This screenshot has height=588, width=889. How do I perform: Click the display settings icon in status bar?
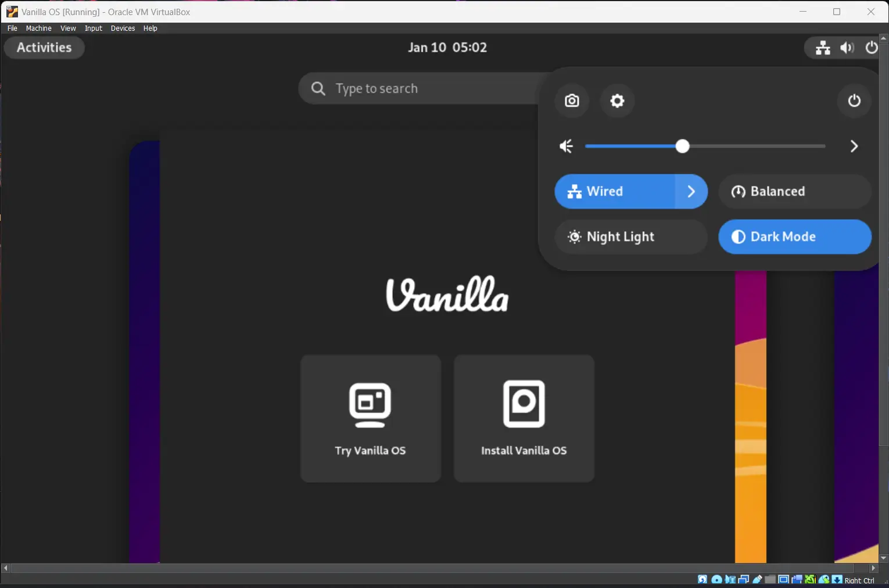783,580
